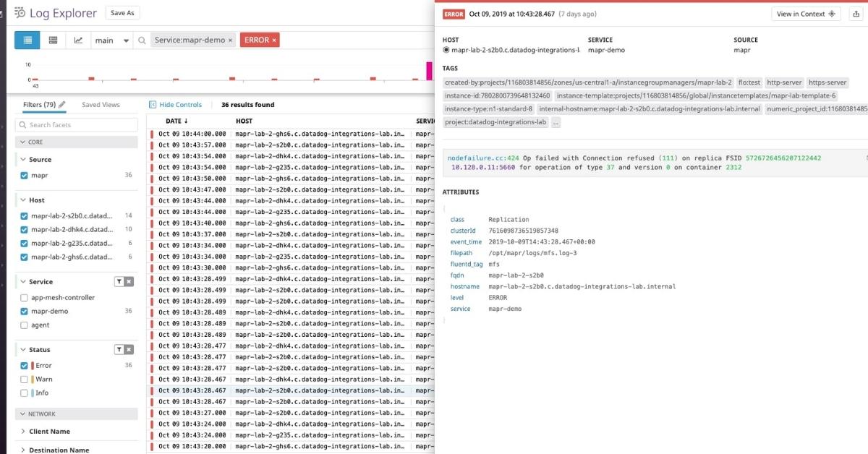The image size is (868, 454).
Task: Click the share/export icon in log panel
Action: tap(856, 14)
